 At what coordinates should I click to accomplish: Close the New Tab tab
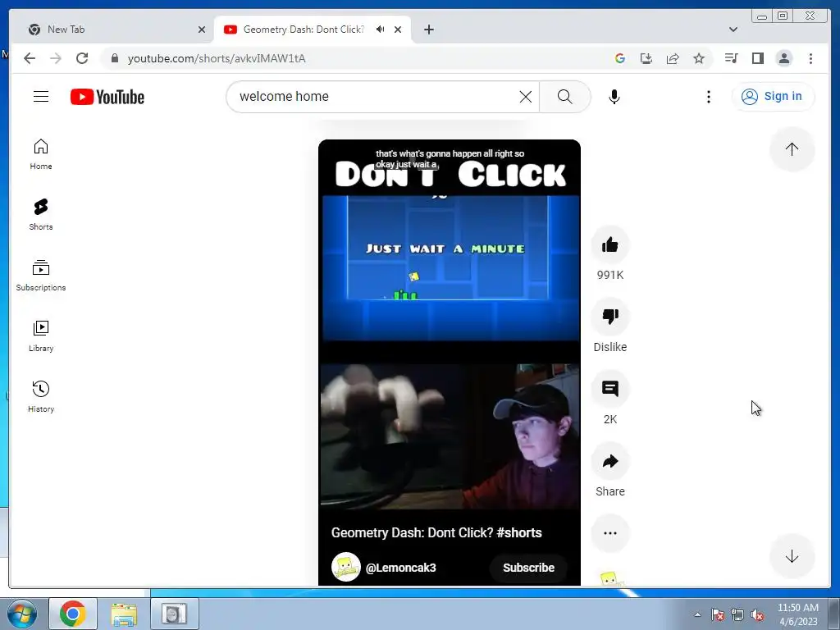coord(202,30)
